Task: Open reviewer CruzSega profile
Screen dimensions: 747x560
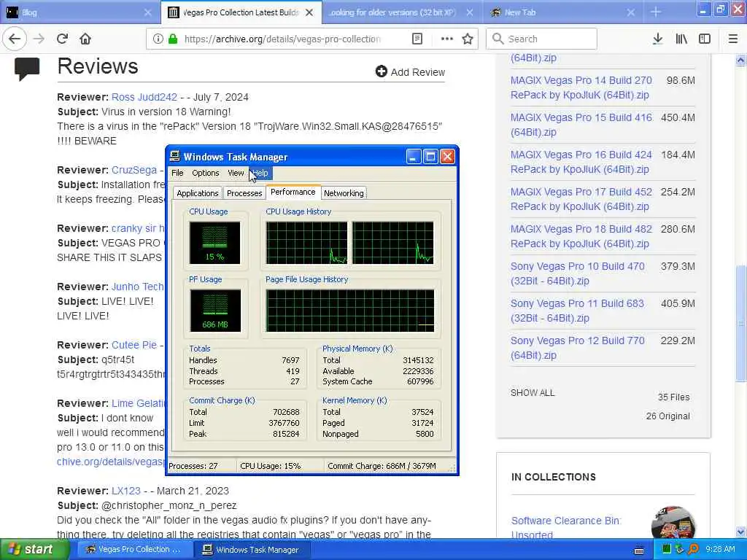Action: (134, 170)
